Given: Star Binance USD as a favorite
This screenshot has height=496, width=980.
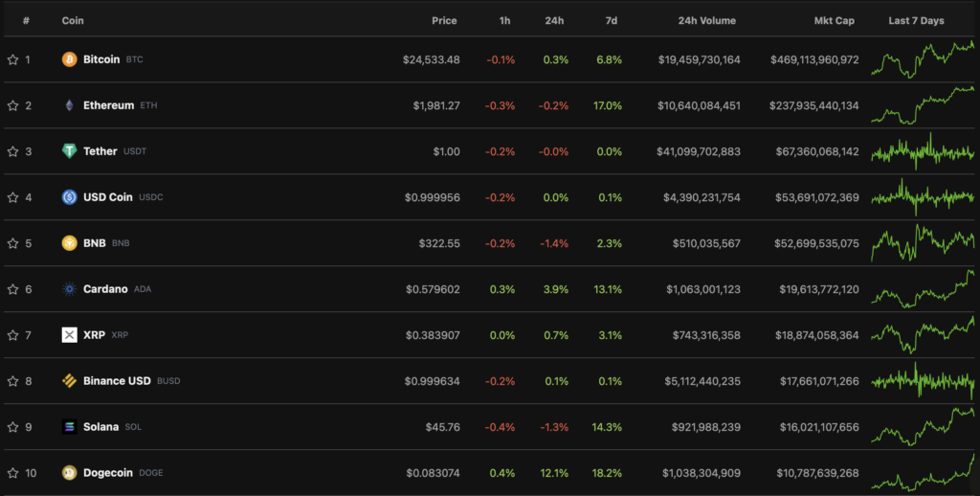Looking at the screenshot, I should [x=13, y=381].
